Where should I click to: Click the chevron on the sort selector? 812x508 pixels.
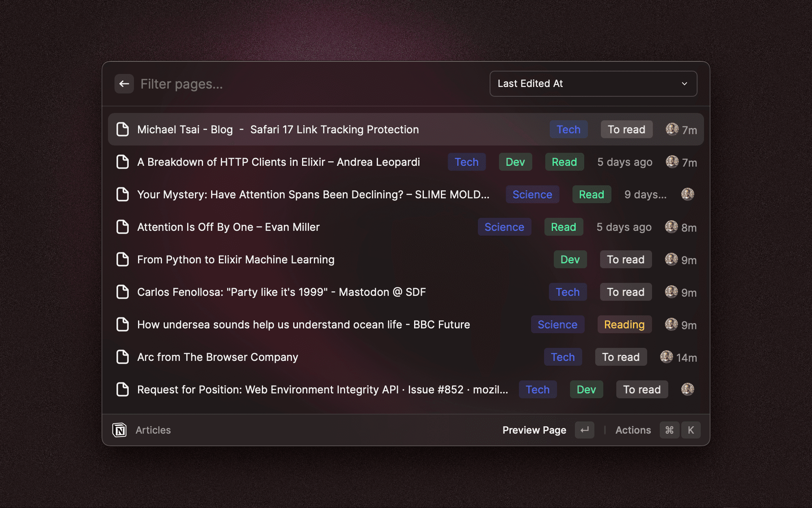[x=685, y=83]
